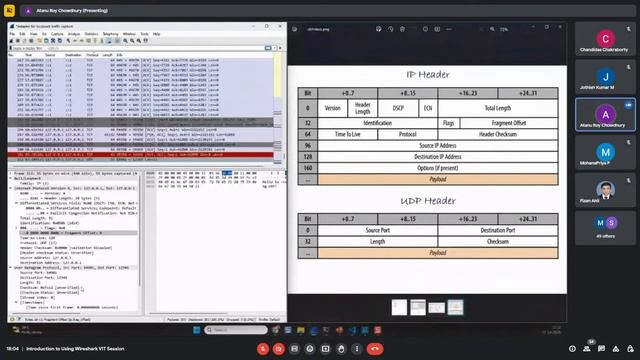The height and width of the screenshot is (360, 640).
Task: Toggle auto-scroll during live capture
Action: [x=109, y=41]
